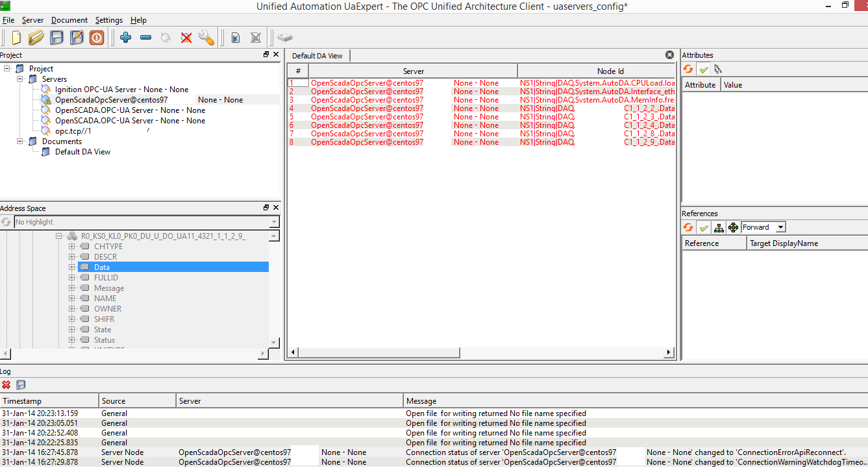The image size is (868, 468).
Task: Toggle the green checkmark in Attributes toolbar
Action: 704,69
